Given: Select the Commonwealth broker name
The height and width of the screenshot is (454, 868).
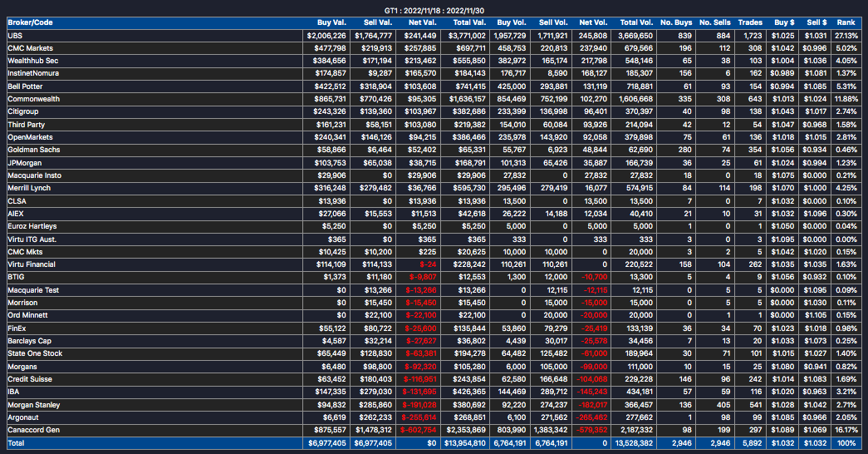Looking at the screenshot, I should [34, 99].
